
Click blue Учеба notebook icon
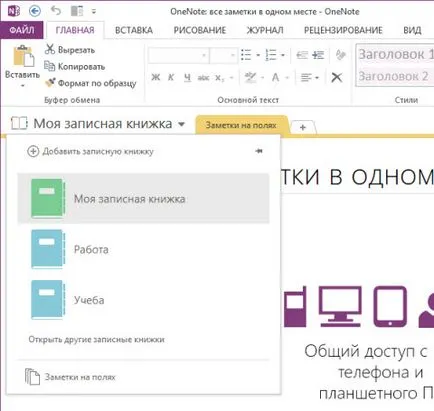click(48, 300)
